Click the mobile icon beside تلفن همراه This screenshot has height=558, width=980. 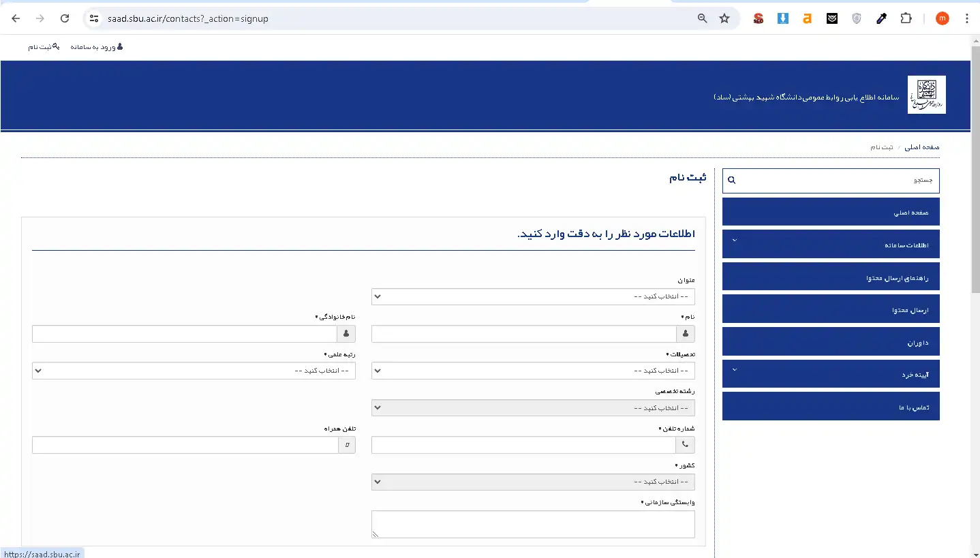point(347,445)
